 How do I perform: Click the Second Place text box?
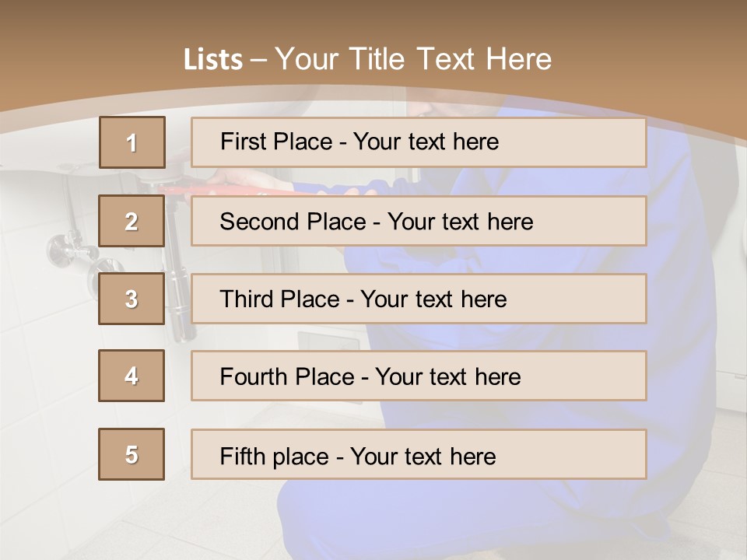[x=419, y=221]
